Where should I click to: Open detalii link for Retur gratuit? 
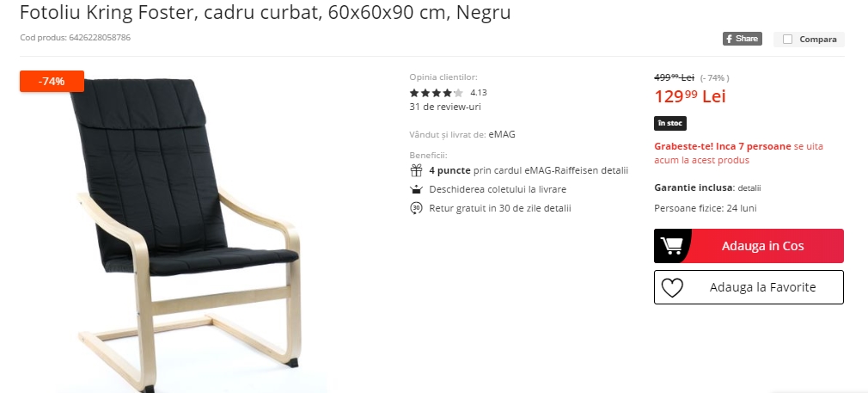[x=559, y=208]
